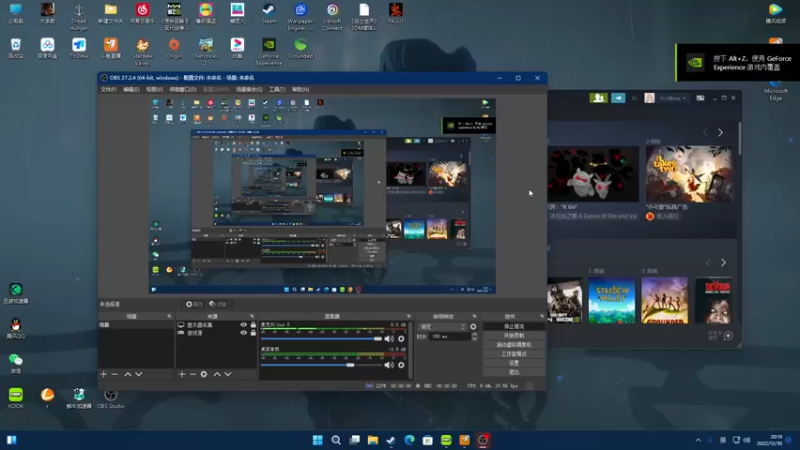Expand Steam account name dropdown

point(671,98)
